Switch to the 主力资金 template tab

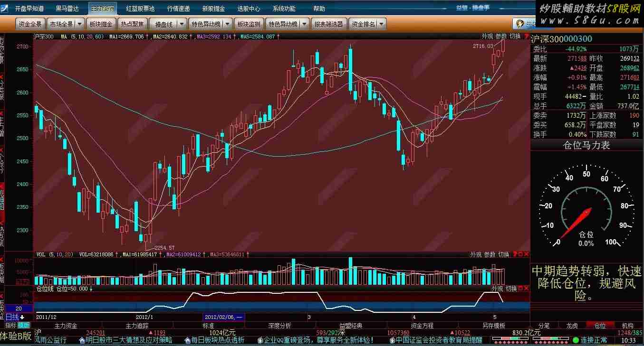(x=66, y=326)
